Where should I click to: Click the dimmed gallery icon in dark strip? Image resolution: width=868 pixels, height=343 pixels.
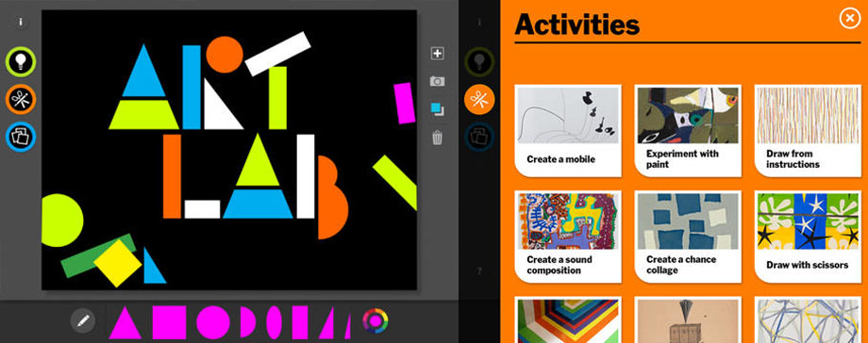coord(479,137)
